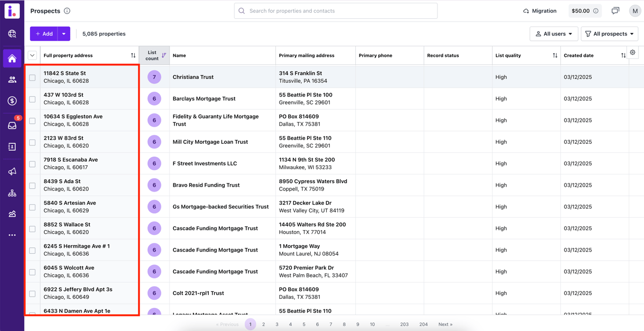This screenshot has width=644, height=331.
Task: Check the 11842 S State St row
Action: [x=32, y=77]
